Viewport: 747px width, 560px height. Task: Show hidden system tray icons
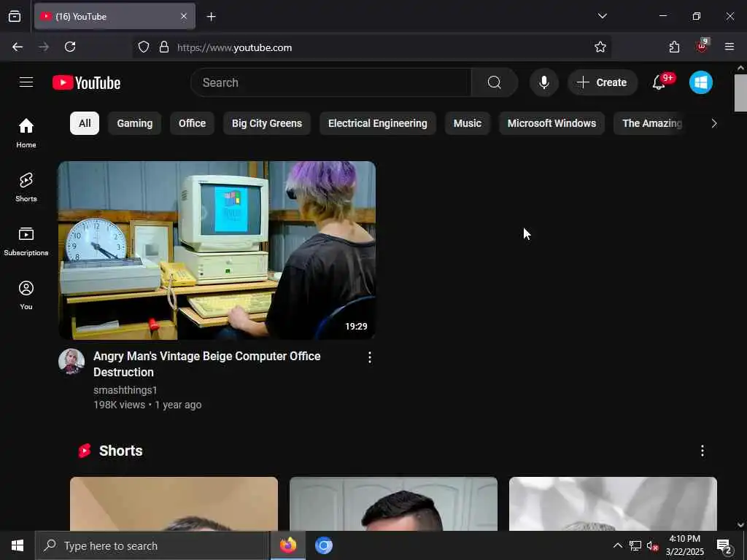[x=617, y=545]
